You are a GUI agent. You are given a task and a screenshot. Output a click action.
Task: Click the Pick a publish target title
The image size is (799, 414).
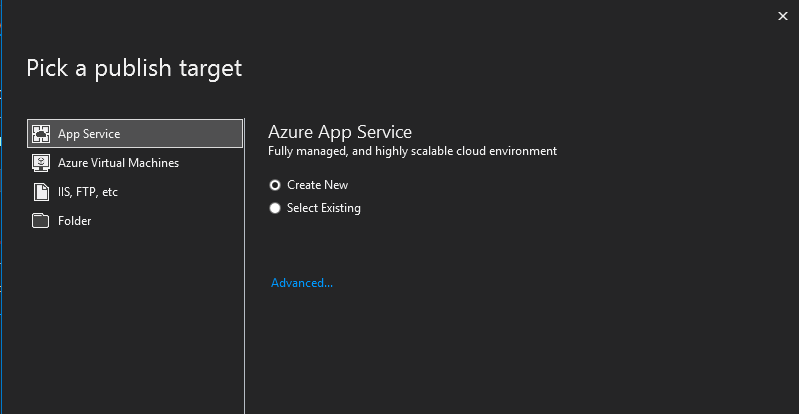(134, 68)
